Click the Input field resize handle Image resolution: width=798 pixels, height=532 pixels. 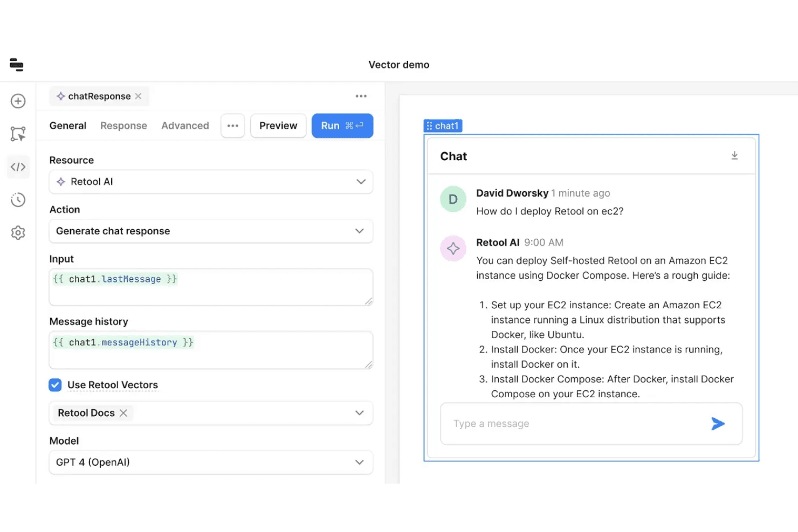click(x=368, y=301)
